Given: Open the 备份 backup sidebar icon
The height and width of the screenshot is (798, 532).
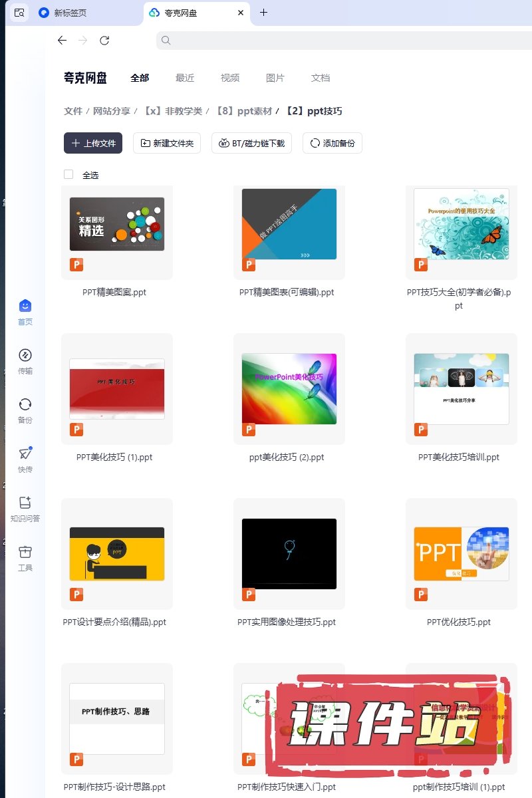Looking at the screenshot, I should coord(25,405).
